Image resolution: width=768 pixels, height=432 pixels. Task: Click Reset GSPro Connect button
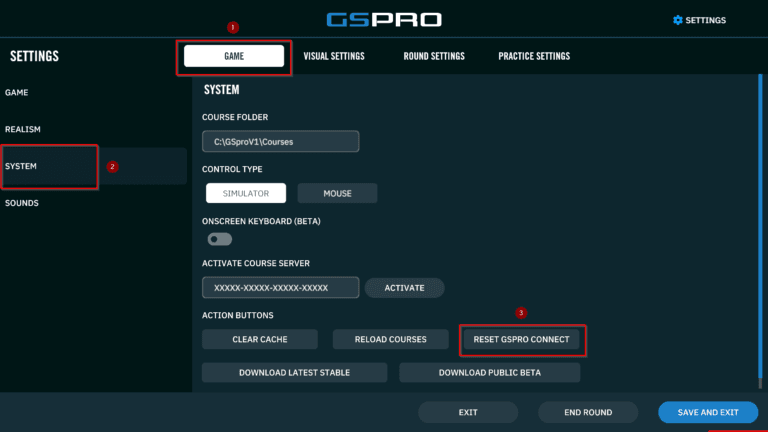pos(521,339)
